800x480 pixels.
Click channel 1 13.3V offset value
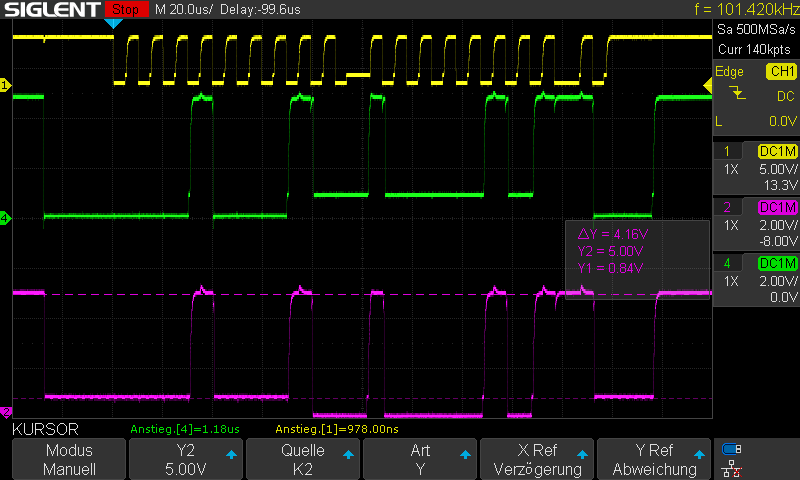tap(780, 185)
